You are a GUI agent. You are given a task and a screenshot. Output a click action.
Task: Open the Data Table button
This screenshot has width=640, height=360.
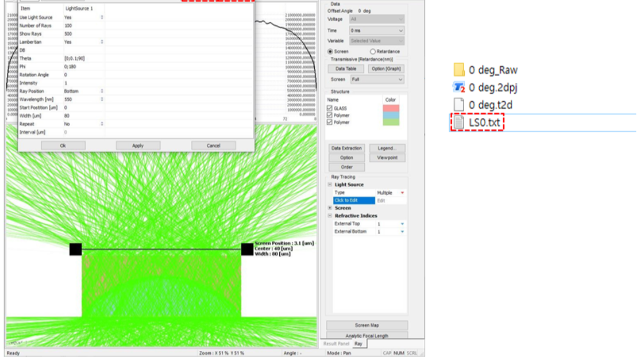coord(346,69)
